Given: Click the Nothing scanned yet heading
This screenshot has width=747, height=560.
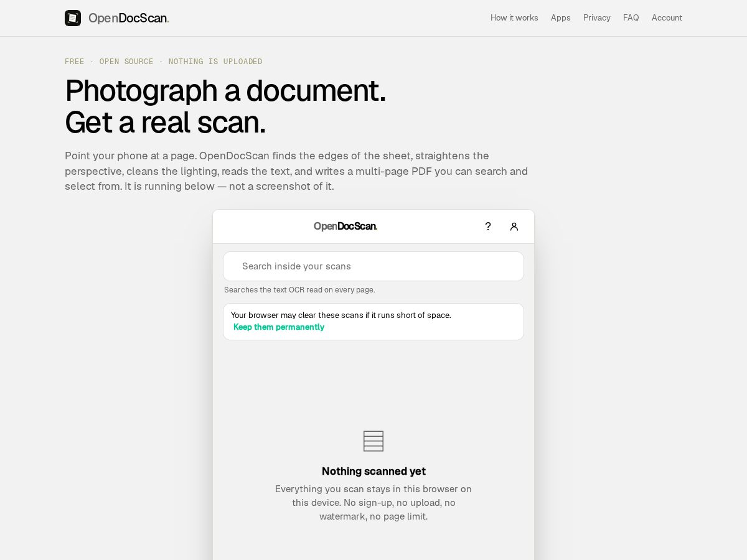Looking at the screenshot, I should pos(374,471).
